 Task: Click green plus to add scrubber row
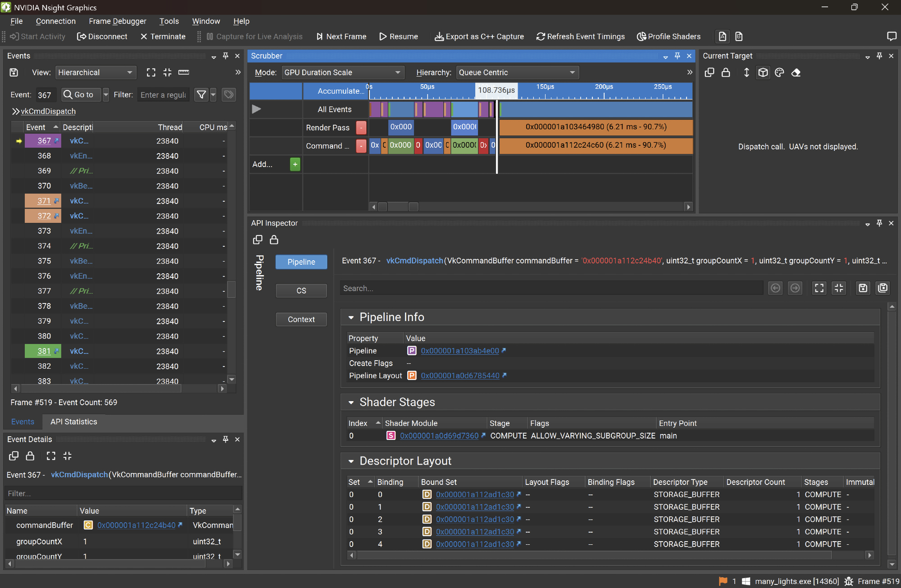[x=295, y=164]
